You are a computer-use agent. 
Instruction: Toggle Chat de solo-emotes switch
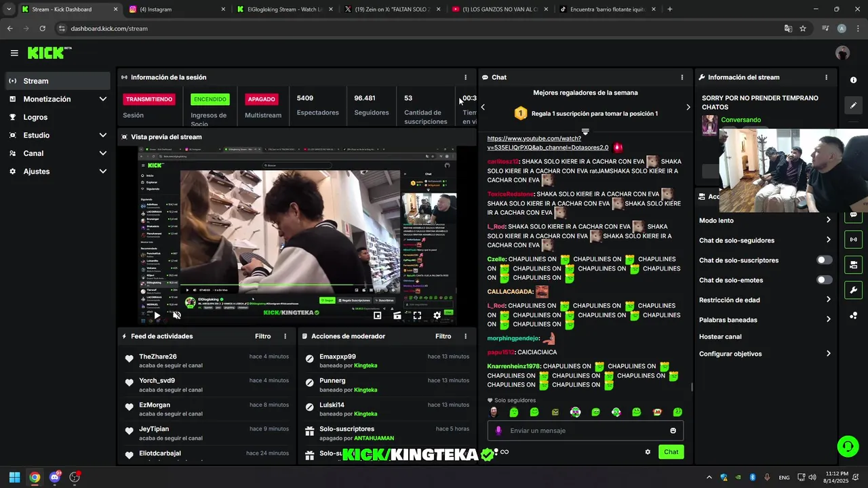coord(824,280)
